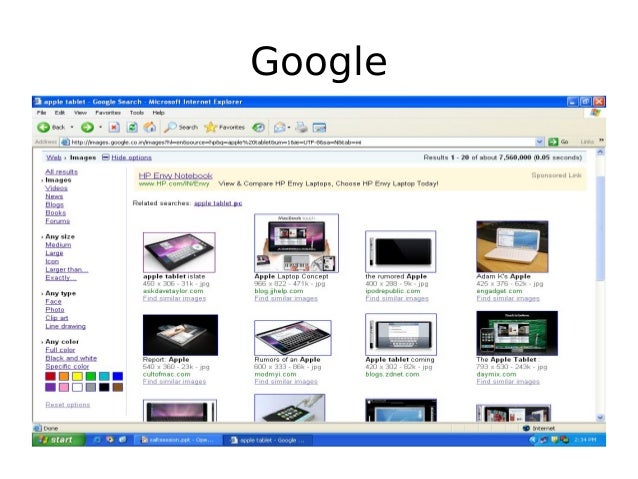The height and width of the screenshot is (479, 638).
Task: Open the File menu
Action: [42, 113]
